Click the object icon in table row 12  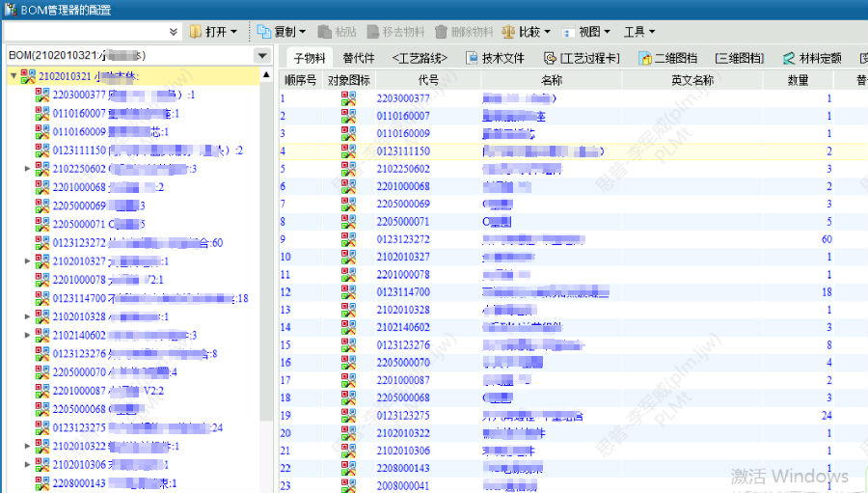348,291
